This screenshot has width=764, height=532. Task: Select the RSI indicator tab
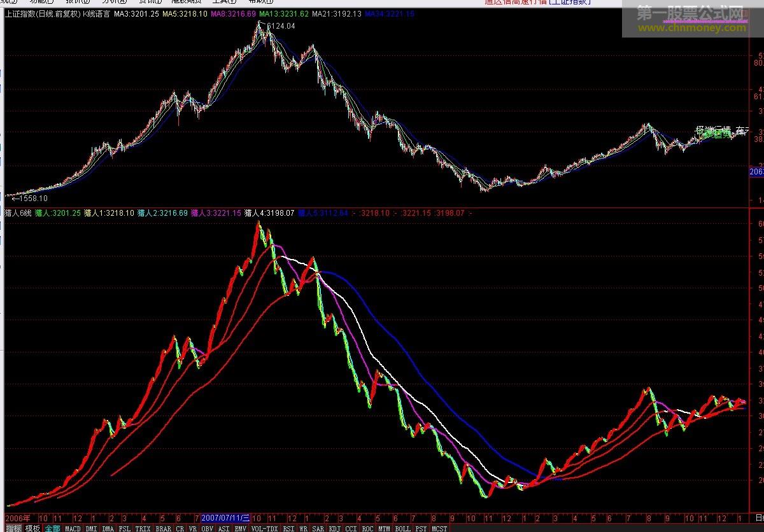(289, 528)
